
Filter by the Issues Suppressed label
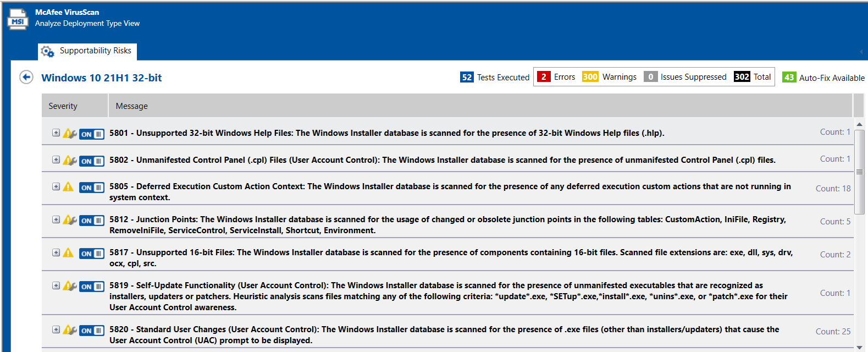[x=694, y=77]
